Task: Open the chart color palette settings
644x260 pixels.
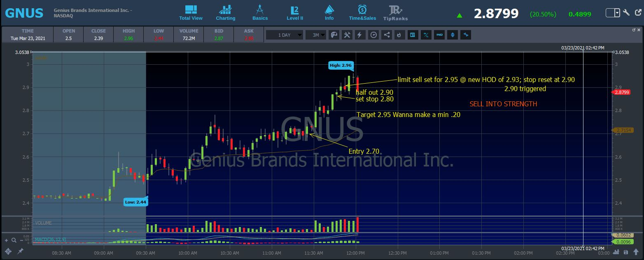Action: (x=334, y=35)
